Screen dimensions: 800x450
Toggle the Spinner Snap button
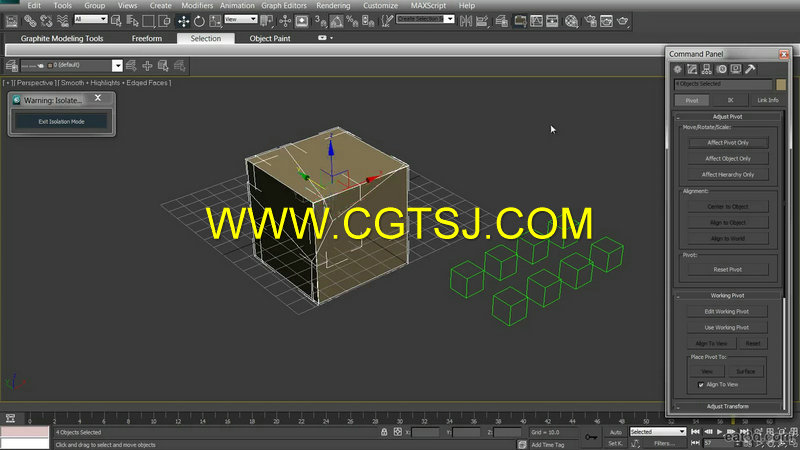click(x=368, y=21)
